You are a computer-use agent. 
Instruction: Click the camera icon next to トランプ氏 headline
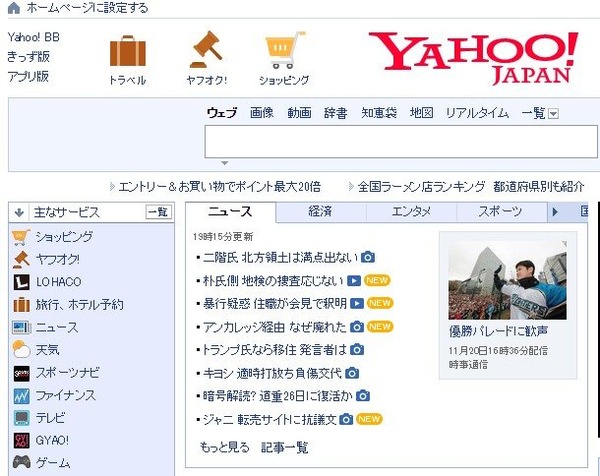point(357,349)
